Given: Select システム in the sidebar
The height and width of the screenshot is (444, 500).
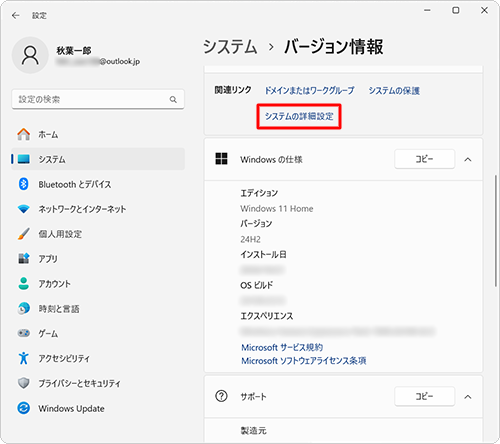Looking at the screenshot, I should tap(98, 159).
